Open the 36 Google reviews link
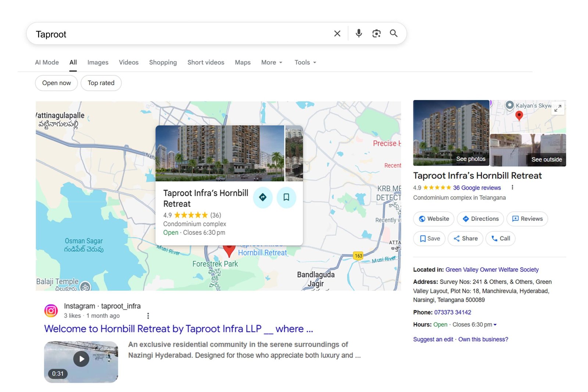 (478, 188)
